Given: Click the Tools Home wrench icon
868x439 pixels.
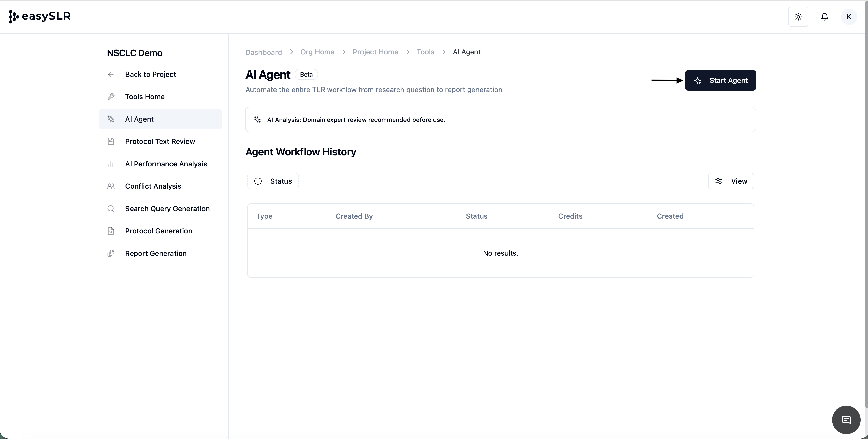Looking at the screenshot, I should [111, 97].
